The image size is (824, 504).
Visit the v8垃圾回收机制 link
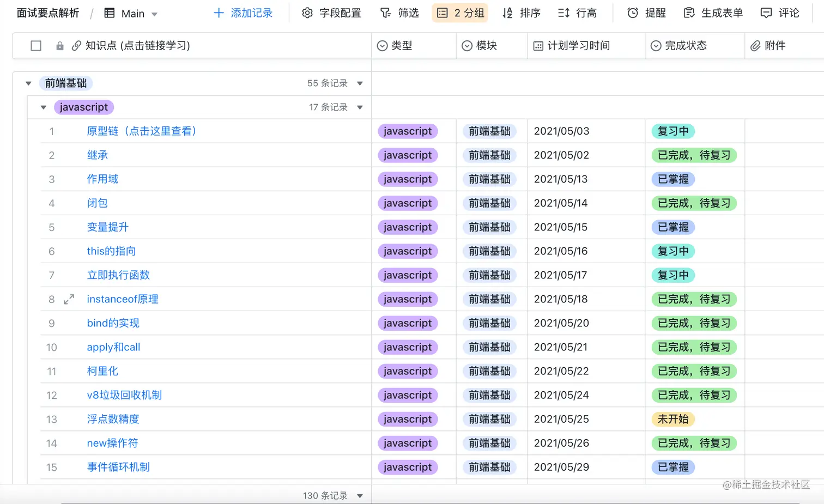(124, 395)
